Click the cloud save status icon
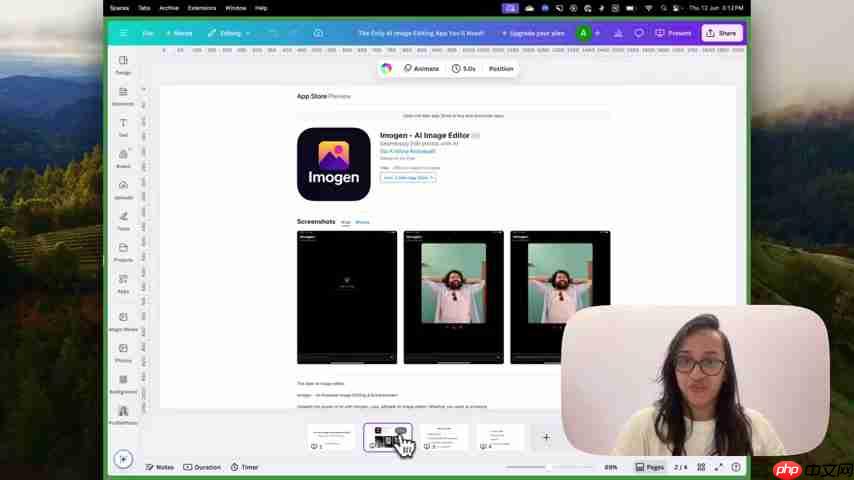Viewport: 854px width, 480px height. pyautogui.click(x=318, y=33)
